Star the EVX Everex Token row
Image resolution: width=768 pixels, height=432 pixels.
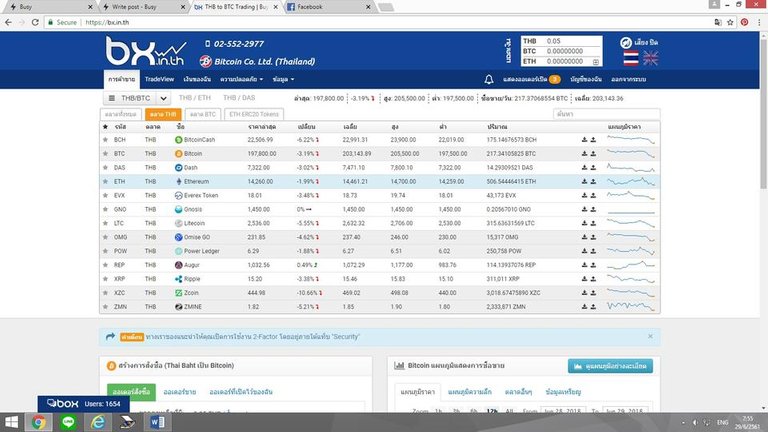[105, 195]
